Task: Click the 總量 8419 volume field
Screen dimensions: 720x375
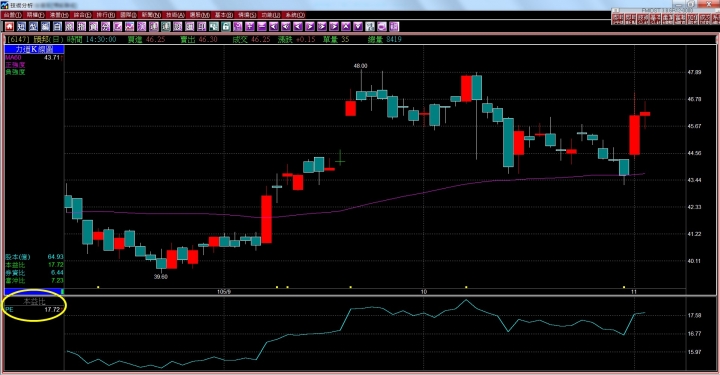Action: [385, 39]
